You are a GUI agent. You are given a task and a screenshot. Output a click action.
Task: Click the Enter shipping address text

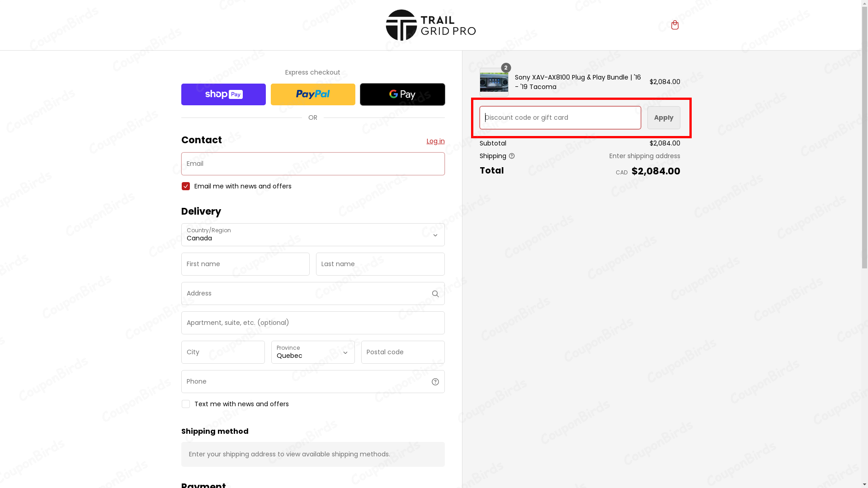click(x=645, y=156)
